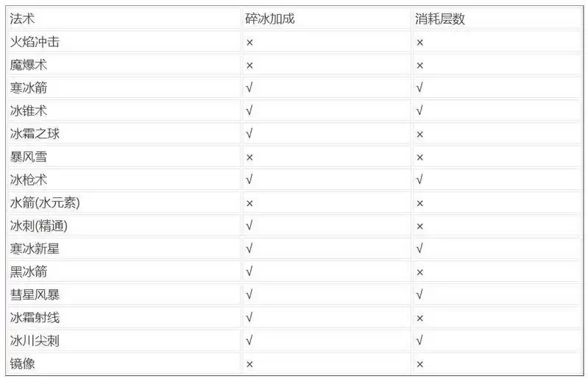Click the 消耗层数 column header

point(440,19)
